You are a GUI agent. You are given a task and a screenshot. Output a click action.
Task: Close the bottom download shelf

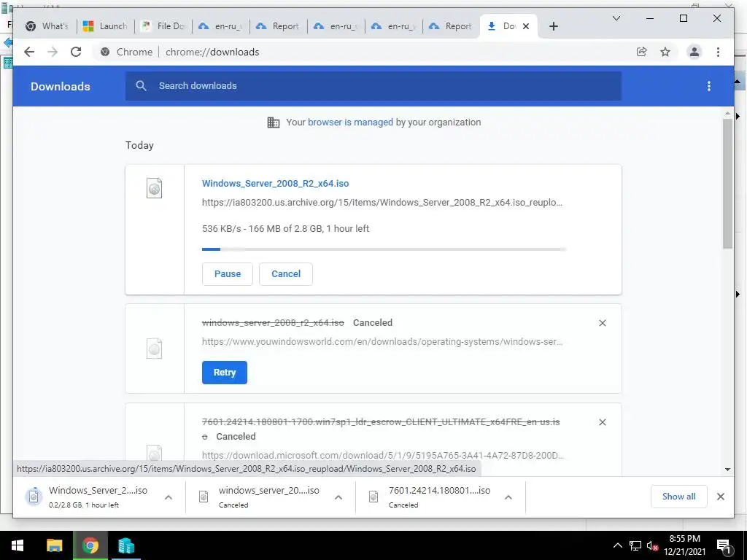pyautogui.click(x=720, y=497)
